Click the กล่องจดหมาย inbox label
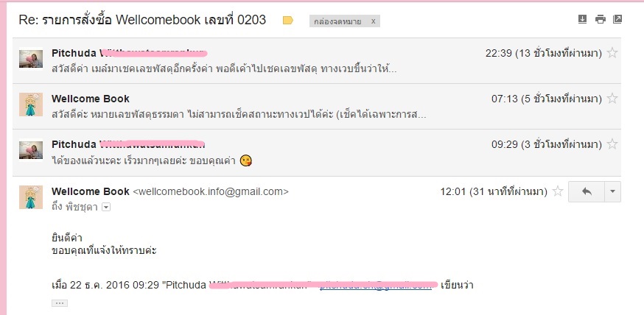This screenshot has height=315, width=644. pyautogui.click(x=337, y=21)
